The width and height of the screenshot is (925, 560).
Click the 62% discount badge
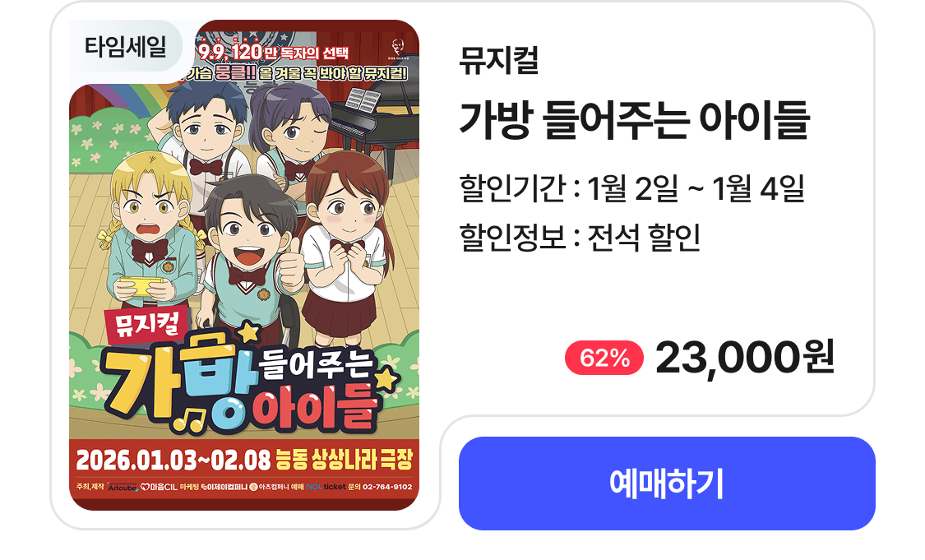(604, 358)
